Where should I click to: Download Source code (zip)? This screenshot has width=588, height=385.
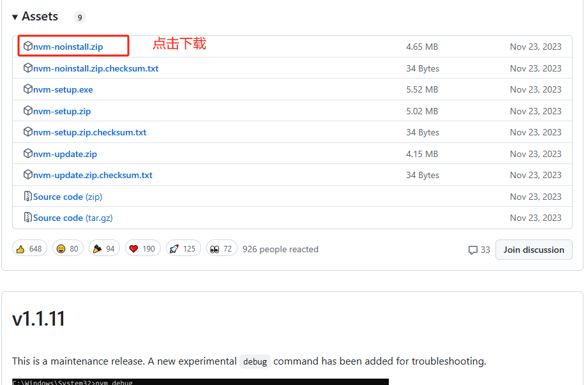coord(68,197)
